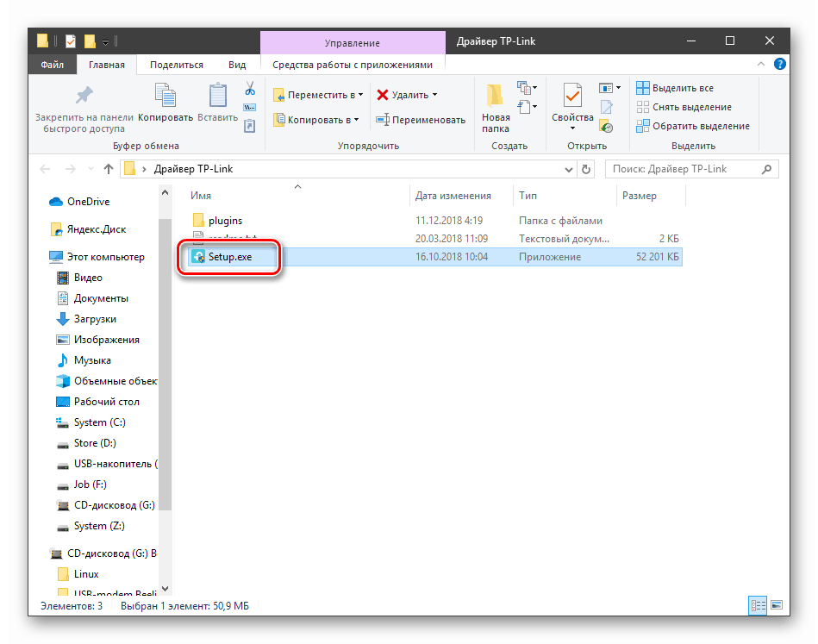Open Рабочий стол in the navigation pane
818x644 pixels.
pyautogui.click(x=97, y=402)
